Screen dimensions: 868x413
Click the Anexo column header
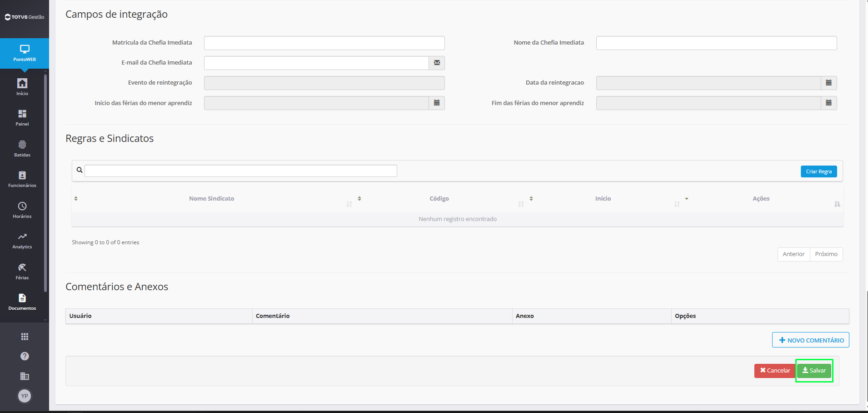point(592,316)
